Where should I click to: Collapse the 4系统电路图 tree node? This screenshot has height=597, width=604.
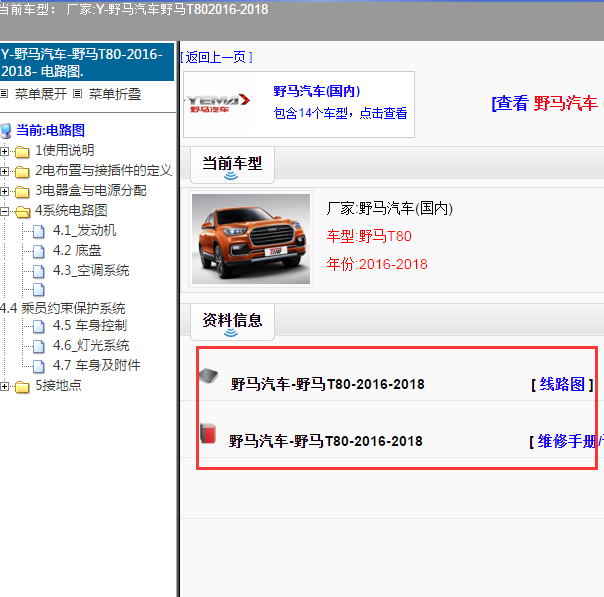4,211
